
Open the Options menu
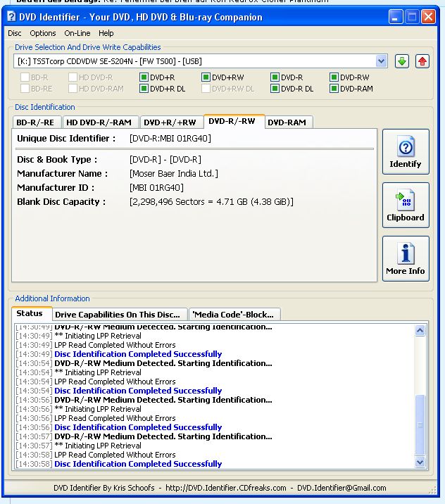pyautogui.click(x=43, y=33)
